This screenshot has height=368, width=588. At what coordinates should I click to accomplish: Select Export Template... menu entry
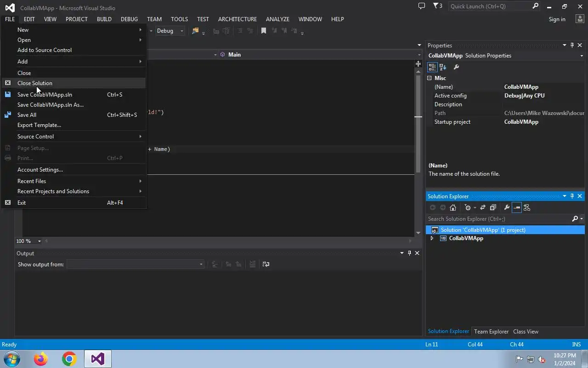click(74, 125)
